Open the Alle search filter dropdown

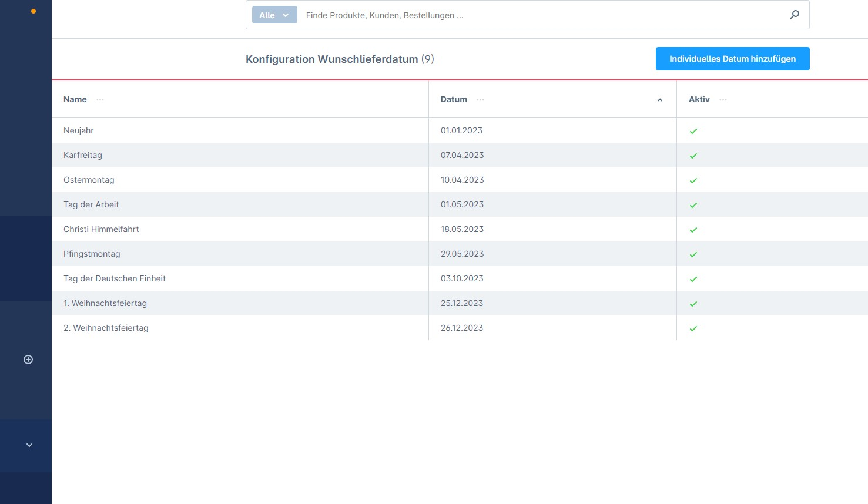point(274,15)
